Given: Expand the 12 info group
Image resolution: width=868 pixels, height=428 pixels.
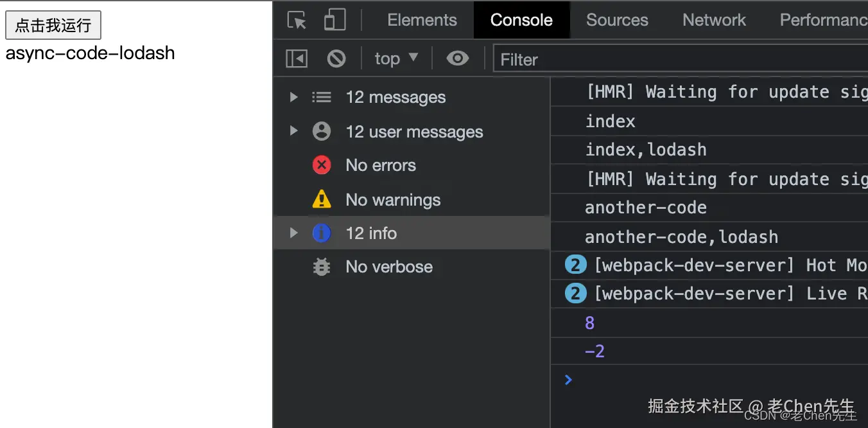Looking at the screenshot, I should pyautogui.click(x=293, y=233).
